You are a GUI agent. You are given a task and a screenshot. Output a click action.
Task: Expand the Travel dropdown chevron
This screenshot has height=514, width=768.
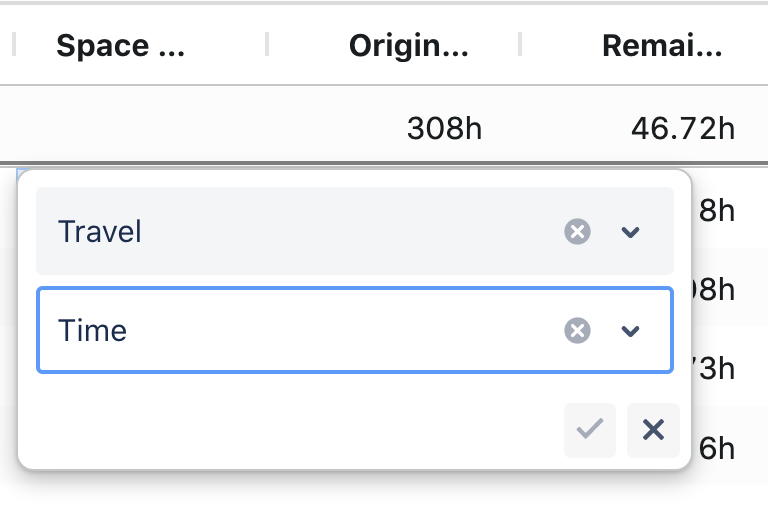pyautogui.click(x=630, y=232)
